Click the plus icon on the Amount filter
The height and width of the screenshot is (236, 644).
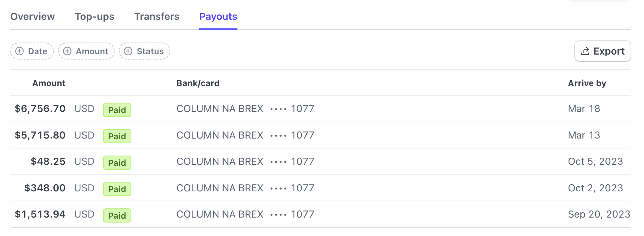tap(68, 51)
